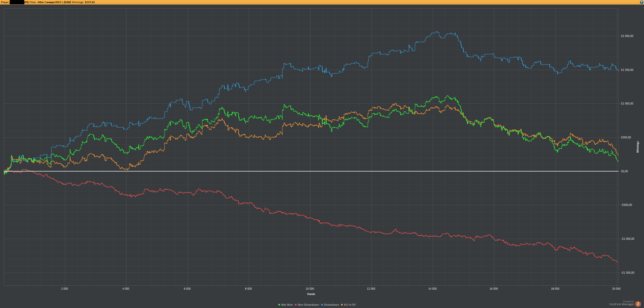Click the Hands x-axis title
644x308 pixels.
(x=311, y=294)
